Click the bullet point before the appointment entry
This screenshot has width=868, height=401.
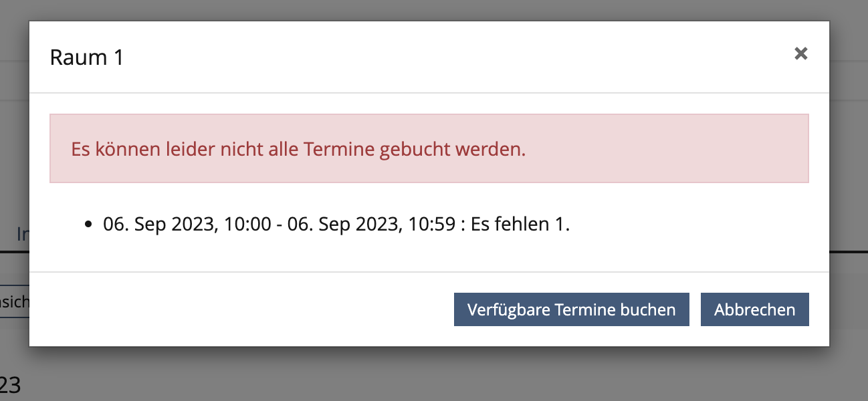pyautogui.click(x=88, y=225)
